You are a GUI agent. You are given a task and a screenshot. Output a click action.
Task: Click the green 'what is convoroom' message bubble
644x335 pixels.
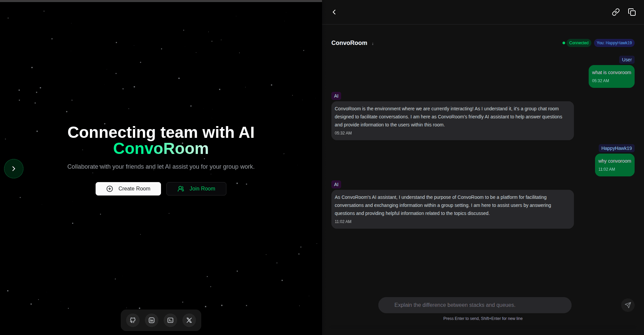pyautogui.click(x=611, y=76)
